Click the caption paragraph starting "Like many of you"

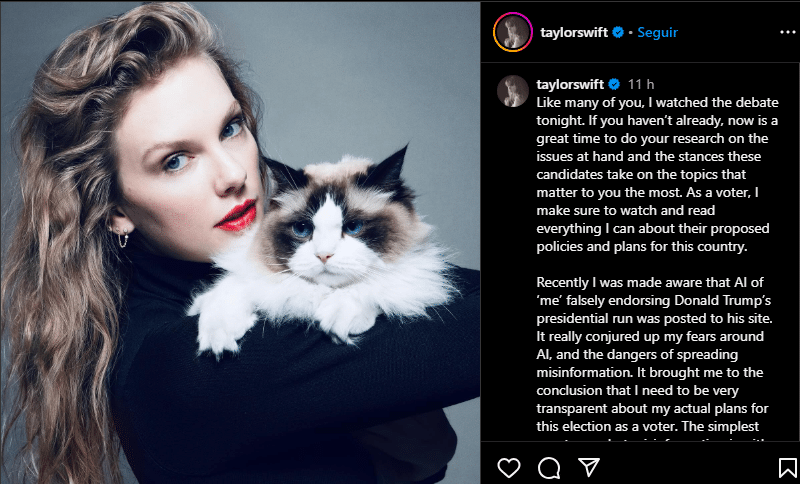tap(657, 174)
